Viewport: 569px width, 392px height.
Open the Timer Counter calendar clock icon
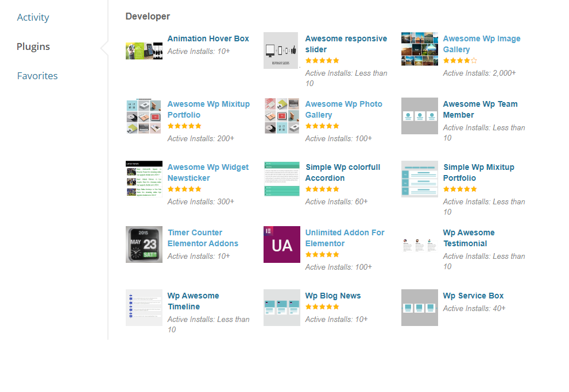[144, 244]
